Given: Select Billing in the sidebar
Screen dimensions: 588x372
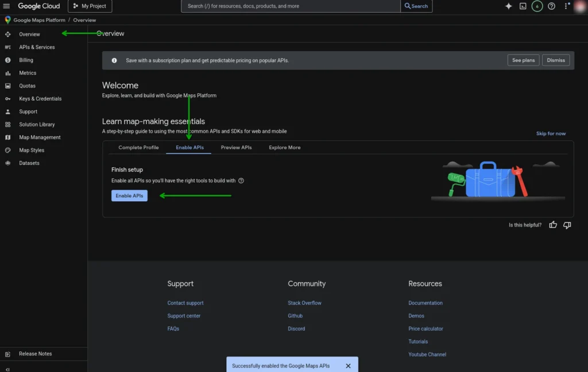Looking at the screenshot, I should click(25, 60).
